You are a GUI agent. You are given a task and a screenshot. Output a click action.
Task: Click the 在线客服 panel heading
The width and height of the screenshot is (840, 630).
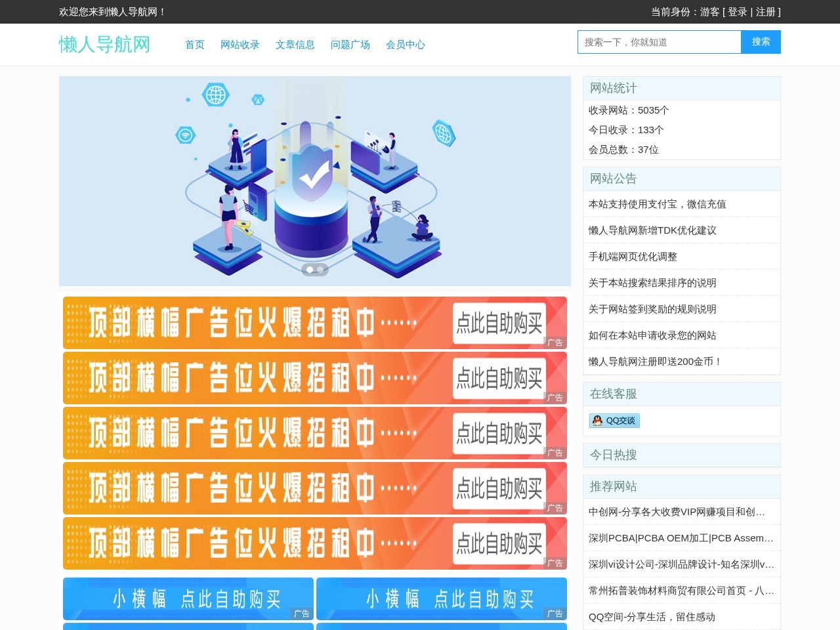click(614, 394)
